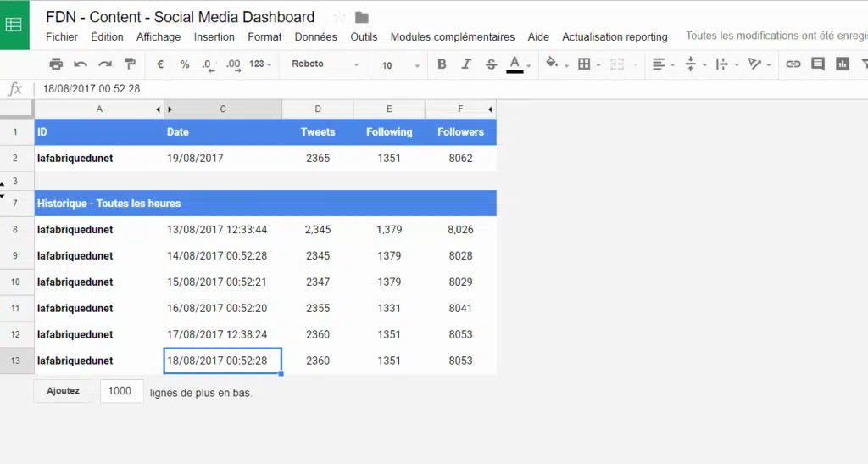
Task: Open the Actualisation reporting menu
Action: pos(615,36)
